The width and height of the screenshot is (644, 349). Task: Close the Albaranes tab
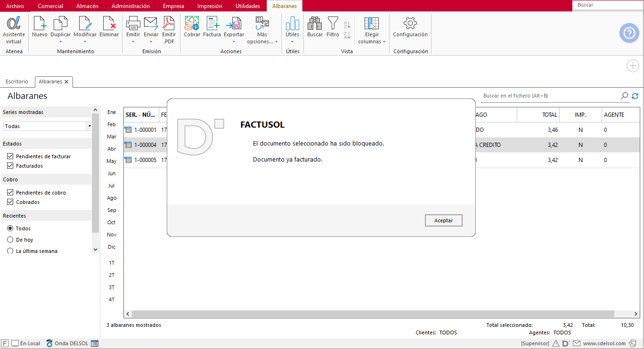[x=66, y=82]
